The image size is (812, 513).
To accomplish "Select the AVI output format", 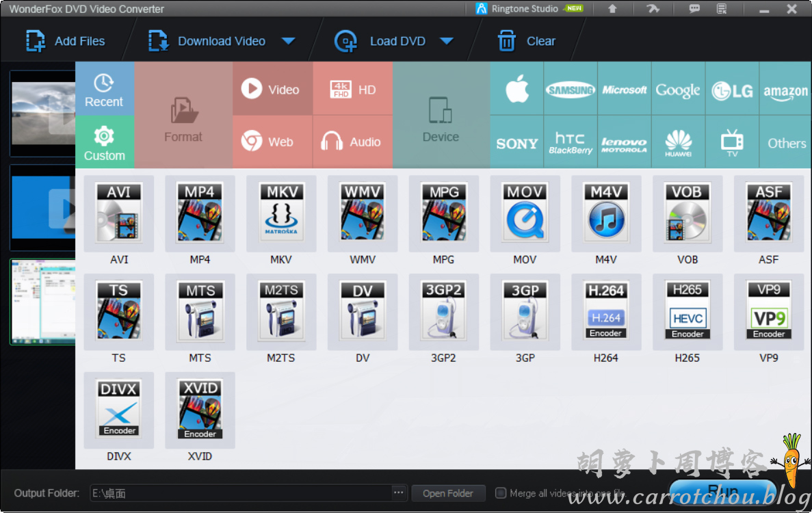I will point(118,214).
